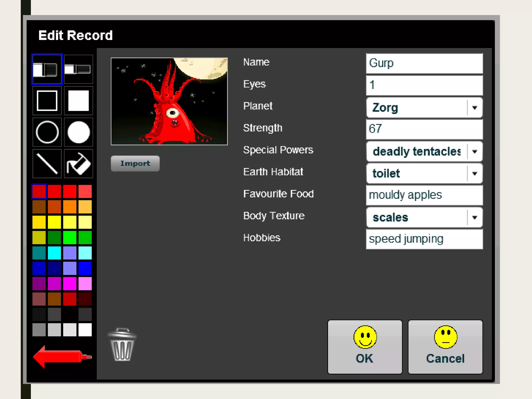Viewport: 532px width, 399px height.
Task: Expand the Special Powers dropdown
Action: click(x=474, y=151)
